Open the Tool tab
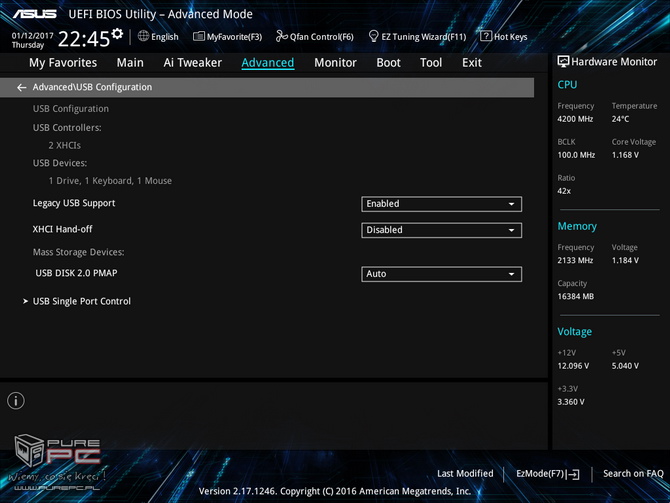This screenshot has width=670, height=503. 431,63
